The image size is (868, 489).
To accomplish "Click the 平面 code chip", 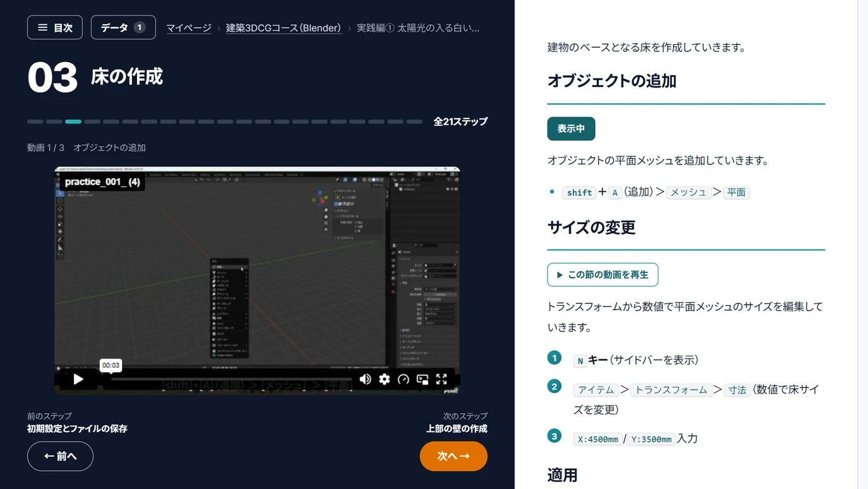I will coord(736,192).
